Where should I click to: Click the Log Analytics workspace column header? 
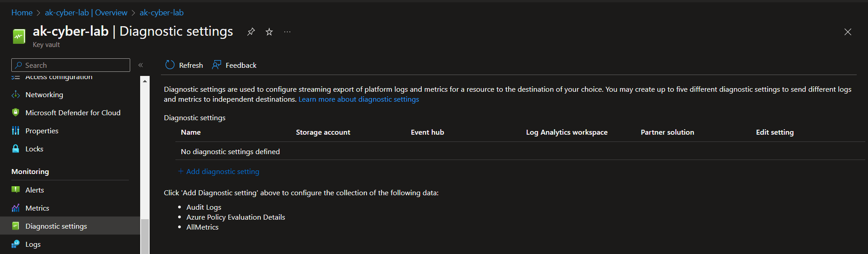click(x=567, y=132)
